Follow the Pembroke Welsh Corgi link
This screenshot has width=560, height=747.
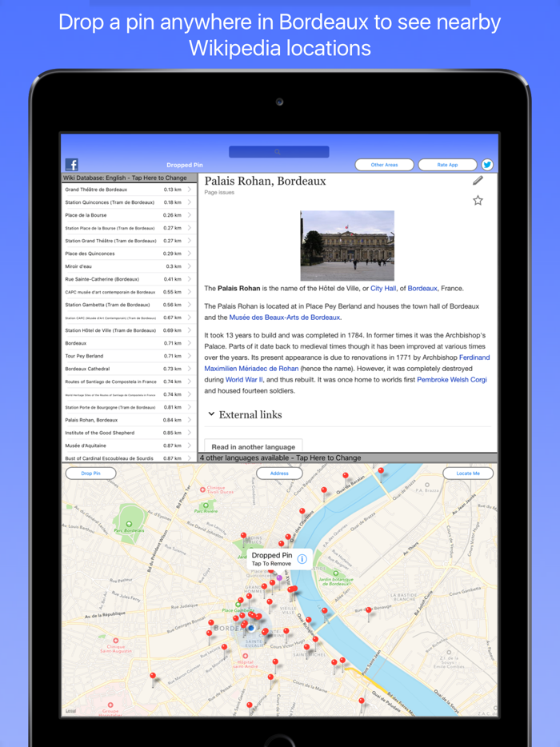pos(452,380)
